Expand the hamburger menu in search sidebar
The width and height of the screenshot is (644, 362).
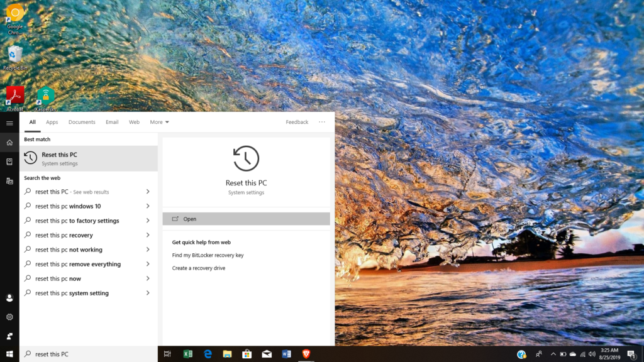[9, 123]
